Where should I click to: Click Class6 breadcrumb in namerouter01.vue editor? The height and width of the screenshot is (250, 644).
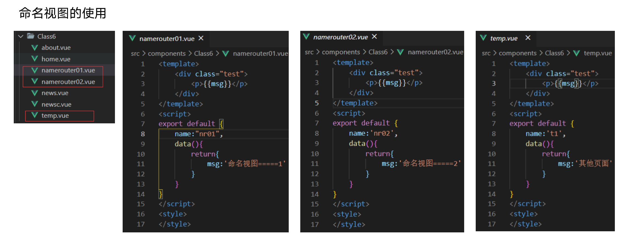pyautogui.click(x=203, y=54)
